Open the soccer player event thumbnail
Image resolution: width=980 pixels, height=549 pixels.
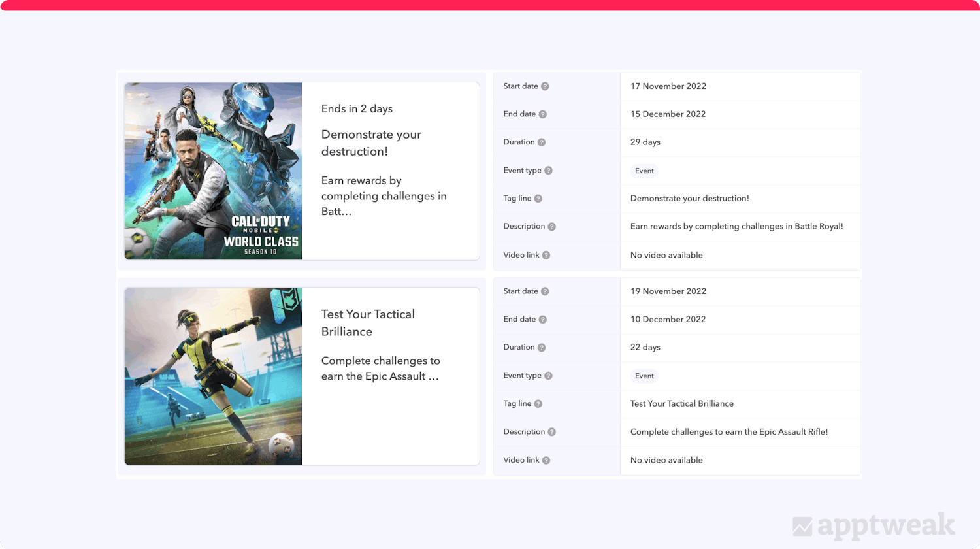(214, 376)
